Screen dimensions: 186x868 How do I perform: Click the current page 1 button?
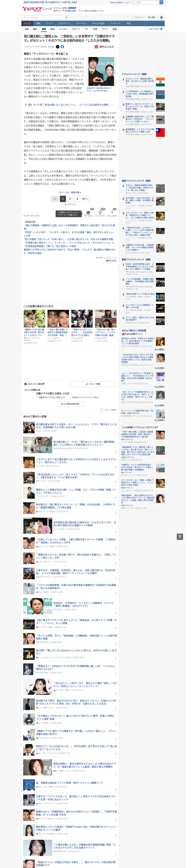coord(63,199)
